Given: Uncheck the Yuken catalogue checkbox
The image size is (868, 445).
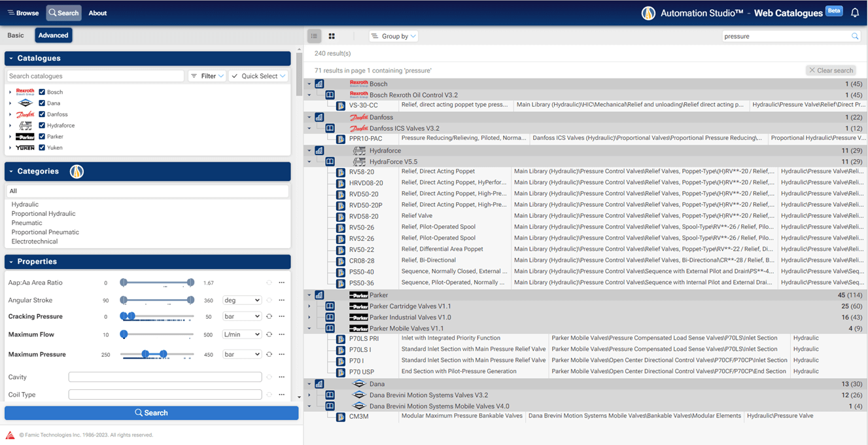Looking at the screenshot, I should (42, 148).
